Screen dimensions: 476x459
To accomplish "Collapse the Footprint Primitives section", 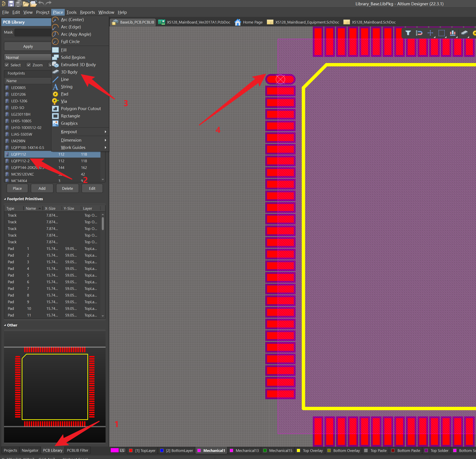I will 5,199.
